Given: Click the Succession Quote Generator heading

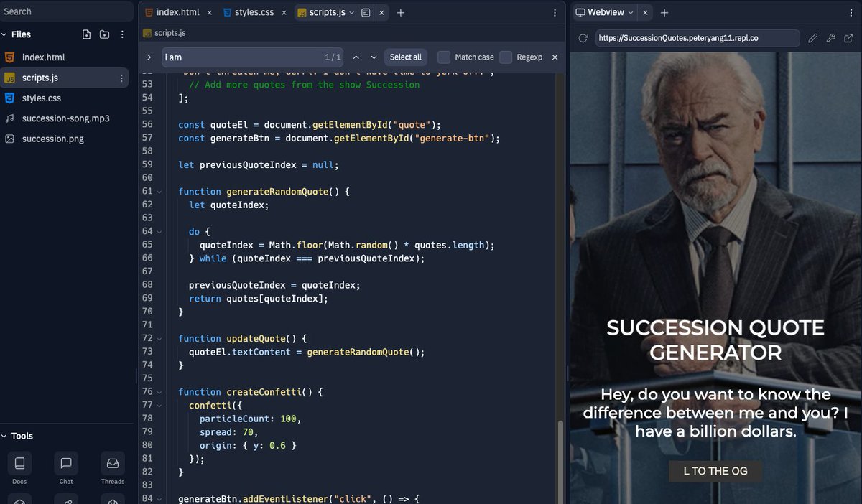Looking at the screenshot, I should click(715, 340).
